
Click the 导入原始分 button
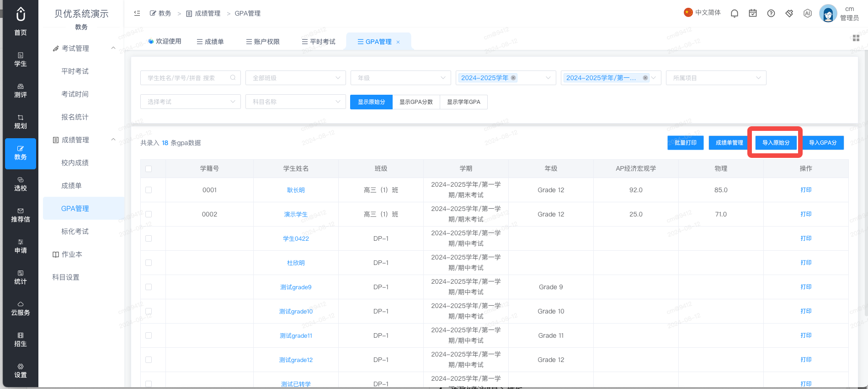pyautogui.click(x=776, y=143)
